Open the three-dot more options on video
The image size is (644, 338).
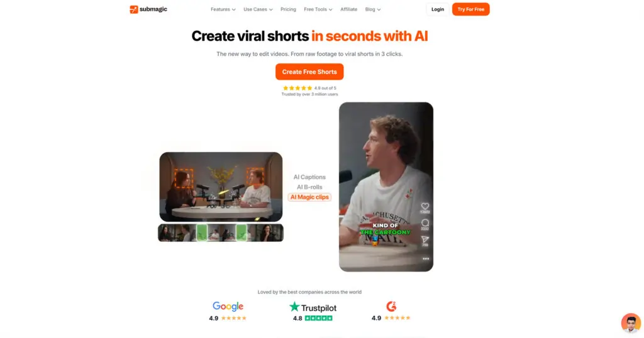click(x=426, y=259)
